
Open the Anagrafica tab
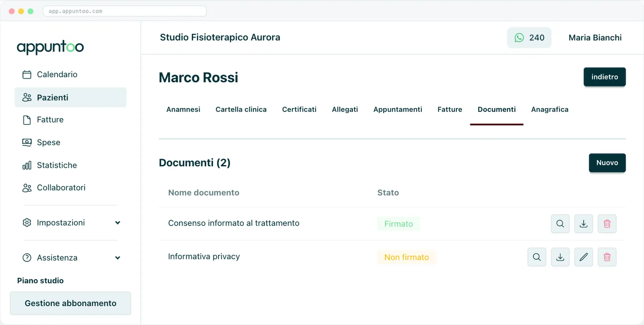point(550,109)
